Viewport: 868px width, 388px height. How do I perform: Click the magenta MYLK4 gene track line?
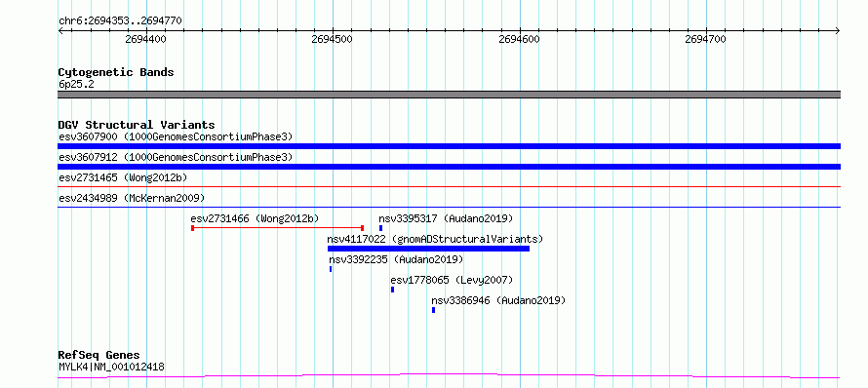(x=449, y=376)
